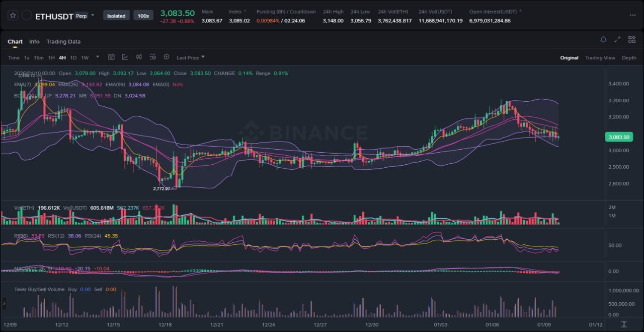Open the calendar date picker icon
This screenshot has height=332, width=644.
(x=111, y=57)
